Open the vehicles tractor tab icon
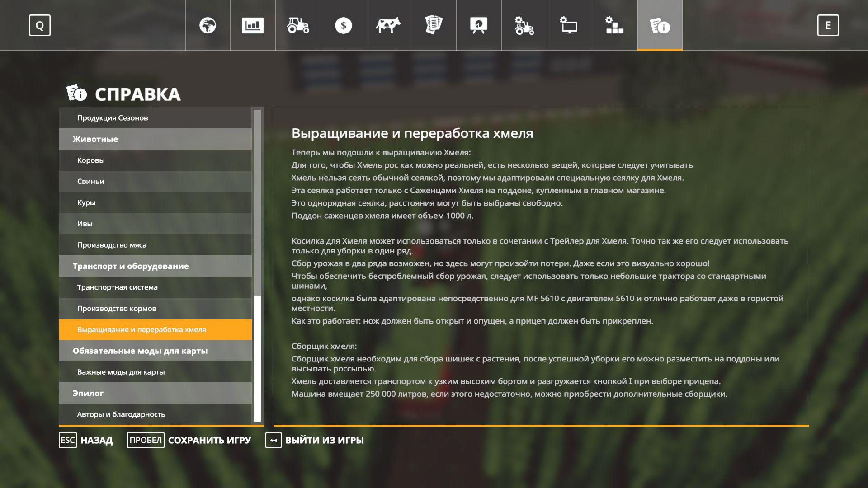This screenshot has width=868, height=488. pyautogui.click(x=298, y=25)
